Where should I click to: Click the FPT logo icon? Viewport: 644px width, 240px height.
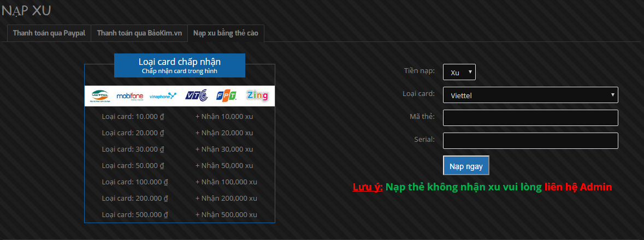226,96
